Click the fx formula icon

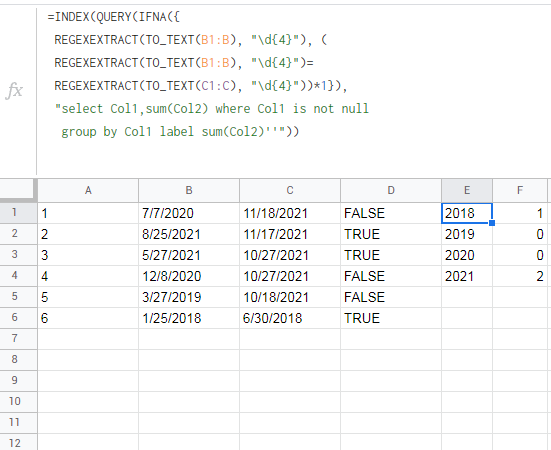[x=14, y=91]
